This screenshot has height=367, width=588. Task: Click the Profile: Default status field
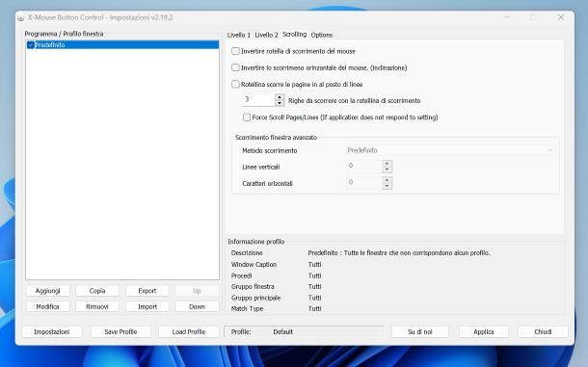[x=305, y=331]
